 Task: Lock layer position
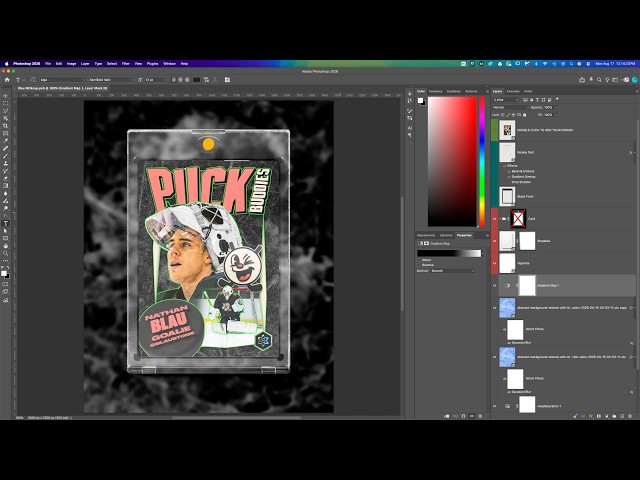point(513,115)
